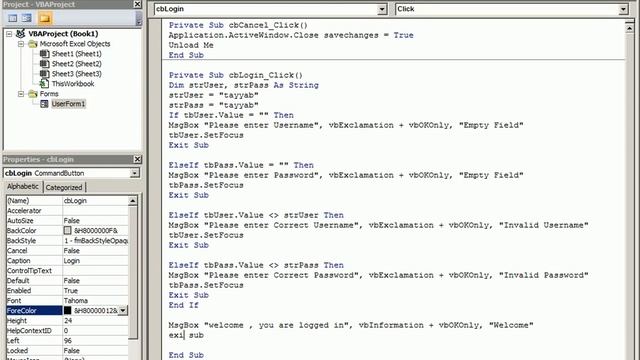Select Sheet1 (Sheet1) worksheet icon
The width and height of the screenshot is (640, 360).
tap(44, 53)
